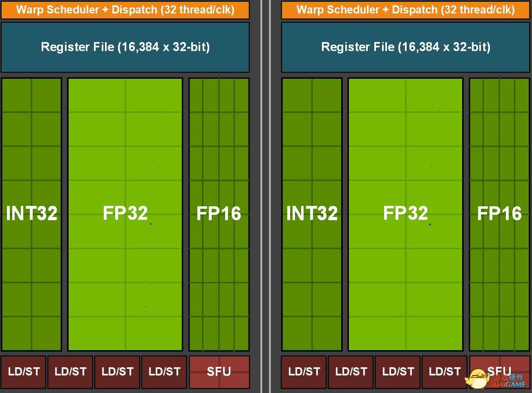The image size is (532, 393).
Task: Click the left Warp Scheduler + Dispatch block
Action: (x=125, y=10)
